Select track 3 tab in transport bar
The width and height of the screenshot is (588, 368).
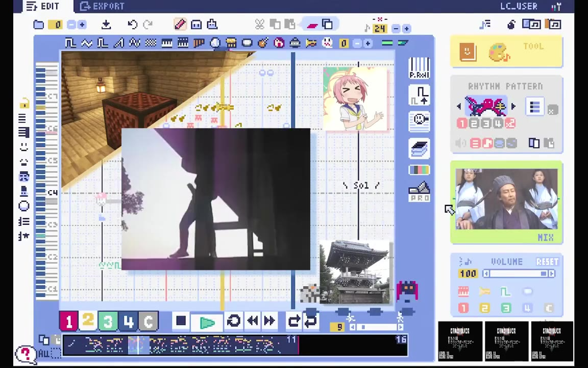point(108,321)
